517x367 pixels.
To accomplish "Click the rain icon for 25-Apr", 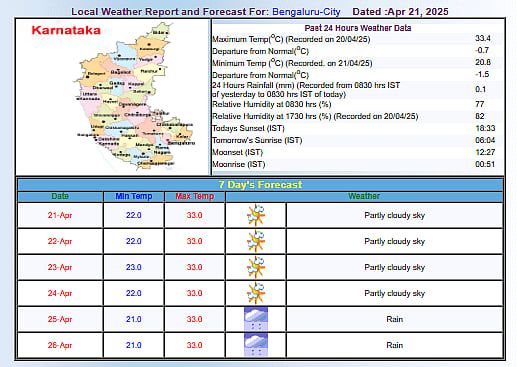I will (256, 319).
